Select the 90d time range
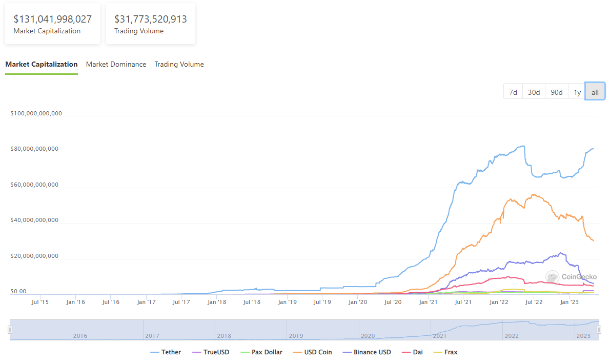Image resolution: width=610 pixels, height=364 pixels. [x=556, y=92]
